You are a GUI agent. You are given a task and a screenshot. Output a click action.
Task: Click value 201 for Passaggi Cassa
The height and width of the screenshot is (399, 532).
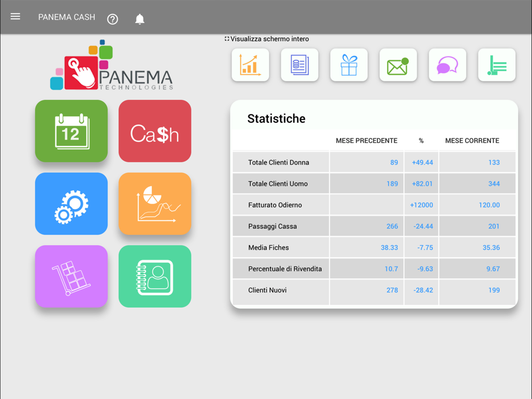coord(494,226)
